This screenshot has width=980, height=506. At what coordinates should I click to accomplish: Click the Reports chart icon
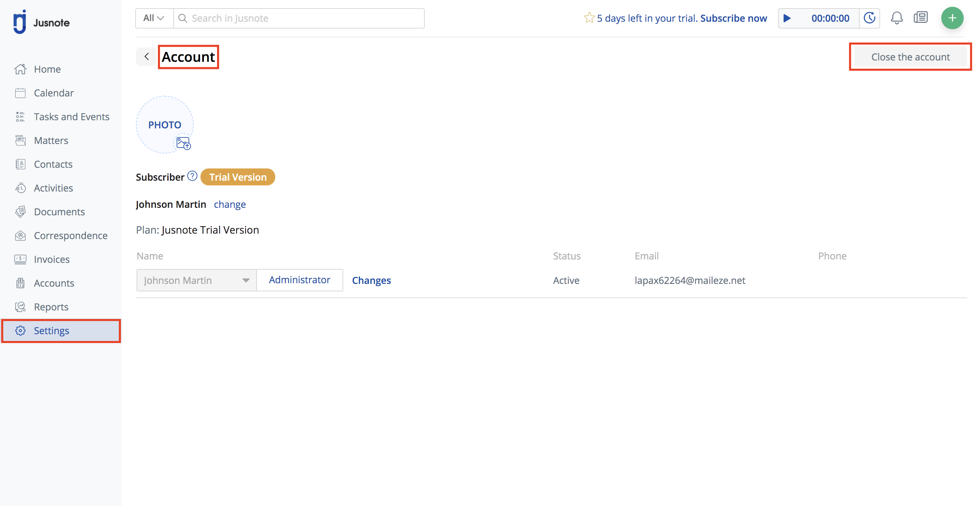[x=20, y=307]
